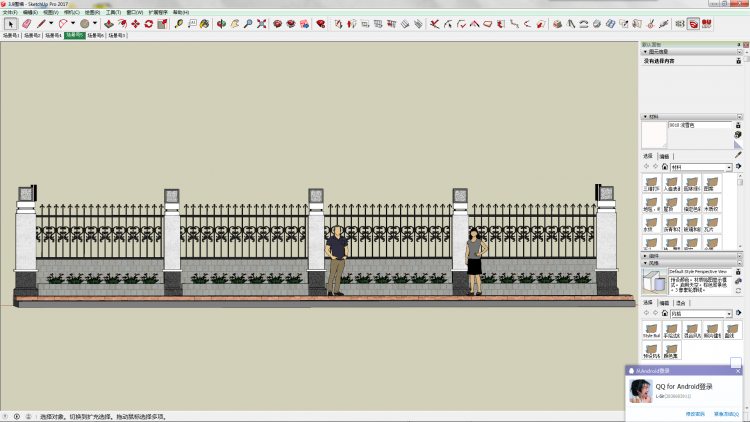Open the Shape tool dropdown arrow

[95, 23]
